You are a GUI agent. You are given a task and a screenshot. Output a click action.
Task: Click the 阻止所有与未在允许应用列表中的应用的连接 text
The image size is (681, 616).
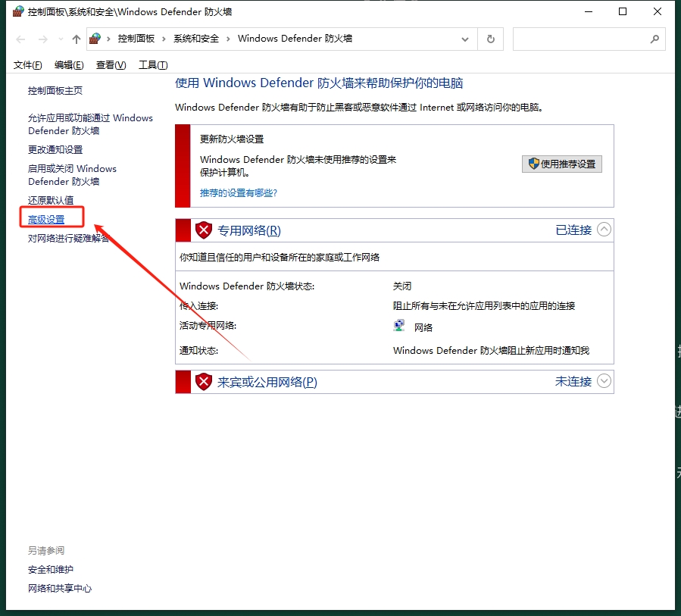[484, 306]
